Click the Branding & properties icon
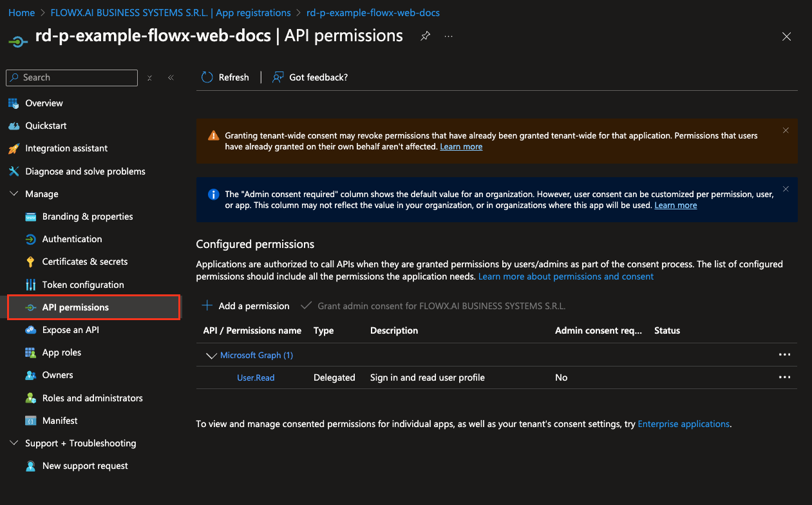 [30, 216]
